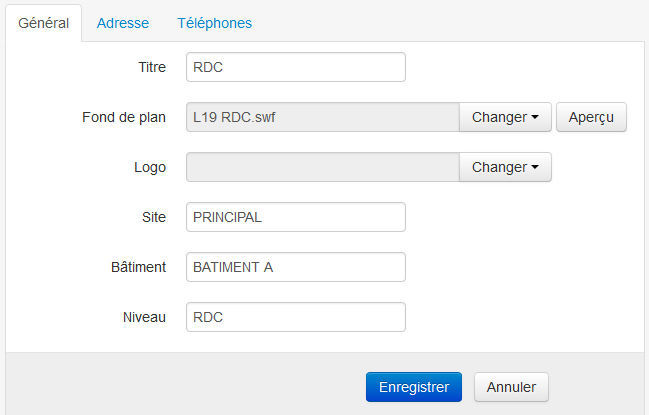
Task: Select the Général tab
Action: [x=43, y=22]
